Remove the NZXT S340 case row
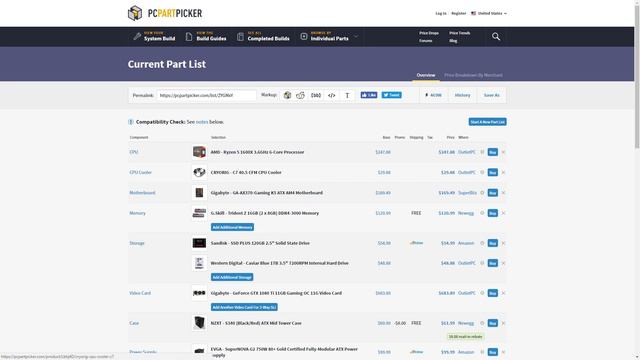 [x=503, y=323]
